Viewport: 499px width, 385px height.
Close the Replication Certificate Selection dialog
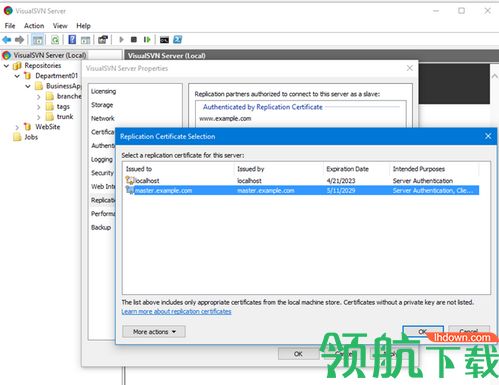pos(488,136)
